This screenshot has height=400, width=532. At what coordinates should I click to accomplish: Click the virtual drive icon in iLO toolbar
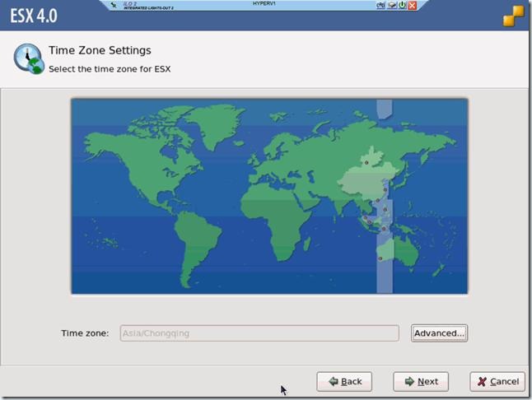(392, 5)
